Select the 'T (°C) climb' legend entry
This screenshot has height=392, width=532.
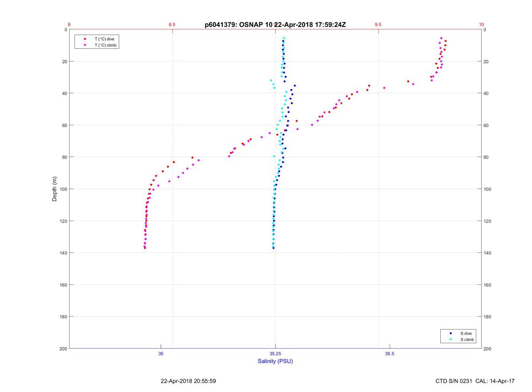pyautogui.click(x=105, y=45)
